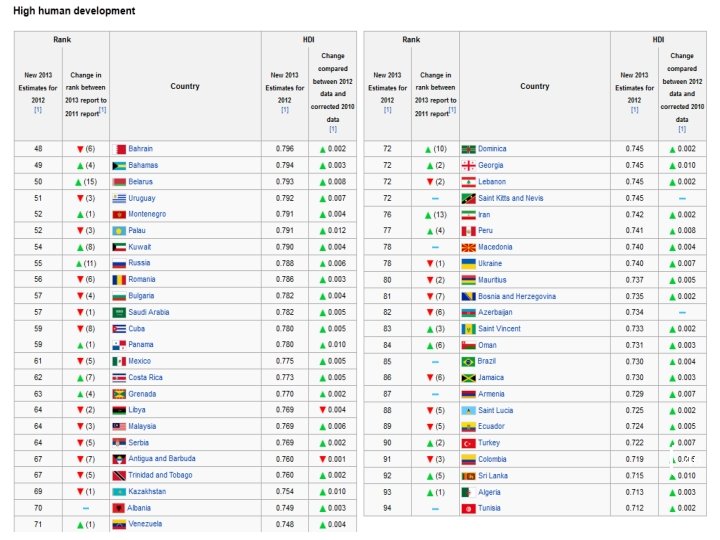Click the Kazakhstan country link

[x=147, y=492]
